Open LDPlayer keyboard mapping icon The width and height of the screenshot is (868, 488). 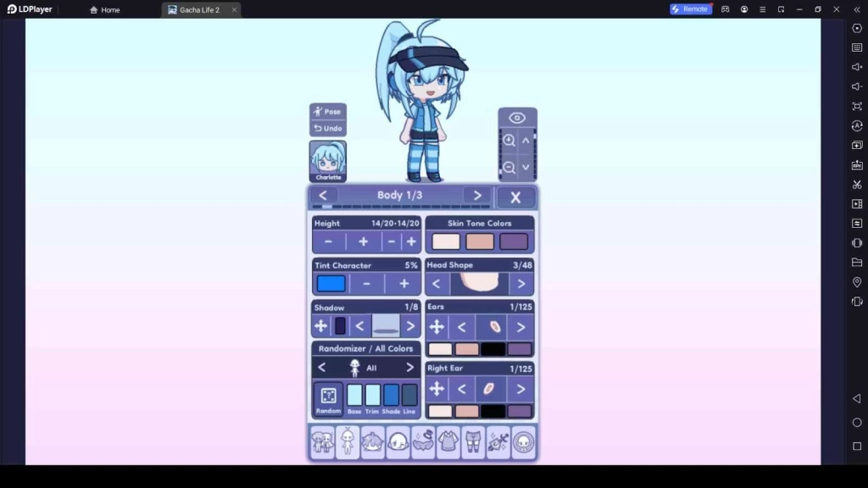(857, 47)
